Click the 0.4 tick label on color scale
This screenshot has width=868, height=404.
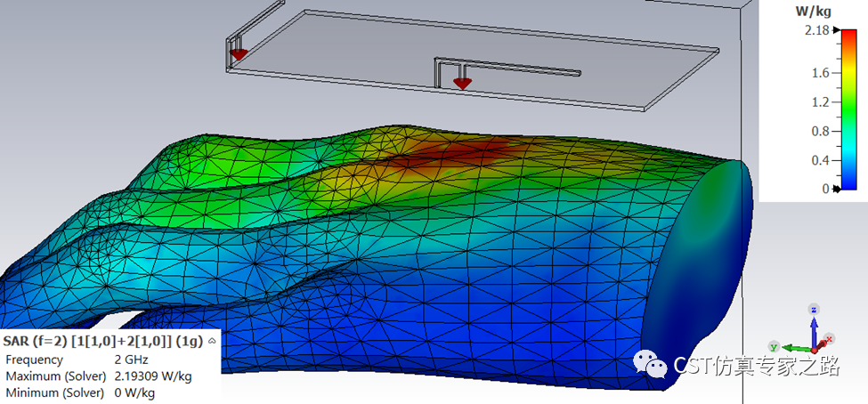821,160
